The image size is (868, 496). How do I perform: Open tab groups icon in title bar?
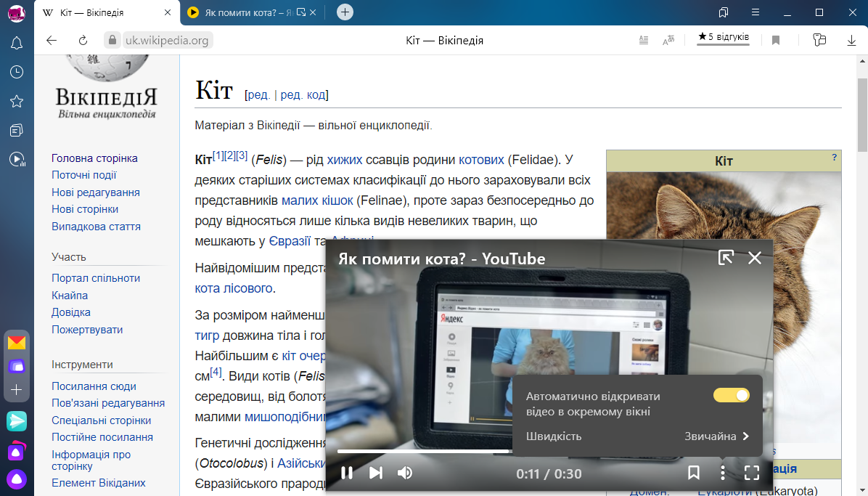[724, 12]
